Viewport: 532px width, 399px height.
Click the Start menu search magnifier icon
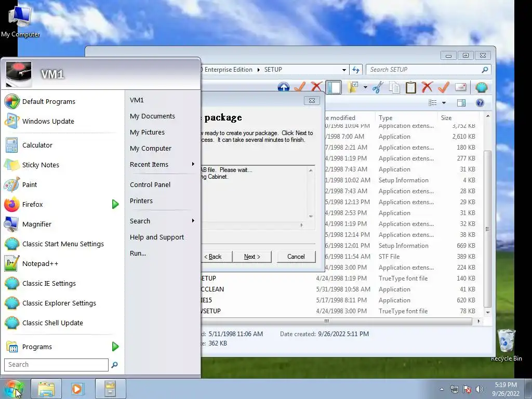114,365
